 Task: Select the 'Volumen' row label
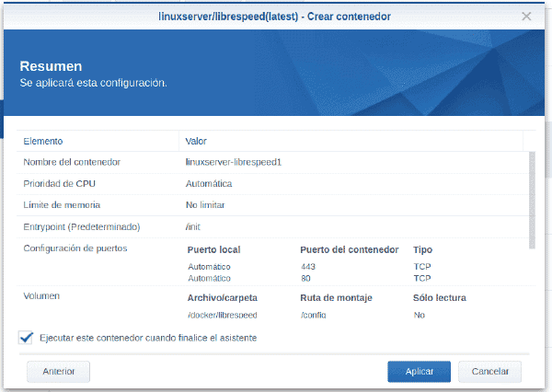pyautogui.click(x=41, y=296)
